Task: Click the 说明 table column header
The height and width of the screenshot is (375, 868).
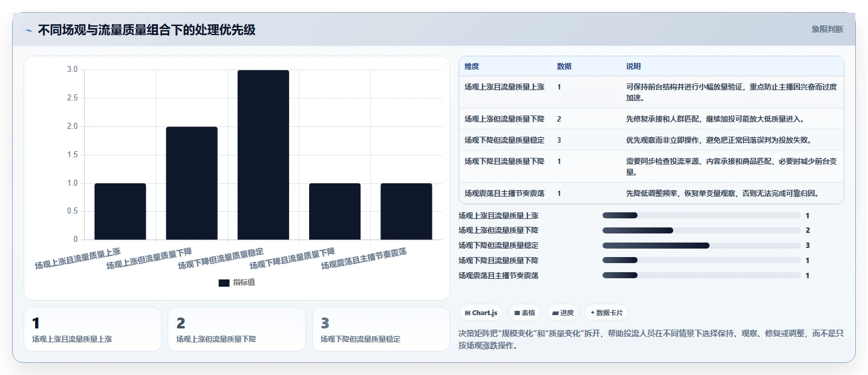Action: [633, 66]
